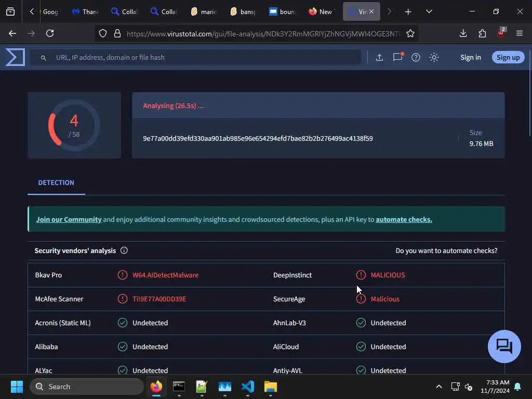Viewport: 532px width, 399px height.
Task: Click the Sign up button
Action: click(x=508, y=57)
